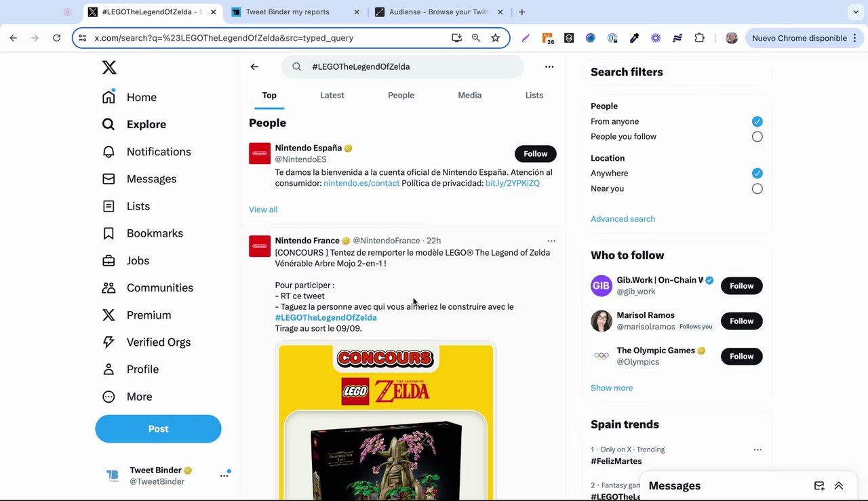Follow the Nintendo España account
This screenshot has width=868, height=501.
click(x=535, y=154)
